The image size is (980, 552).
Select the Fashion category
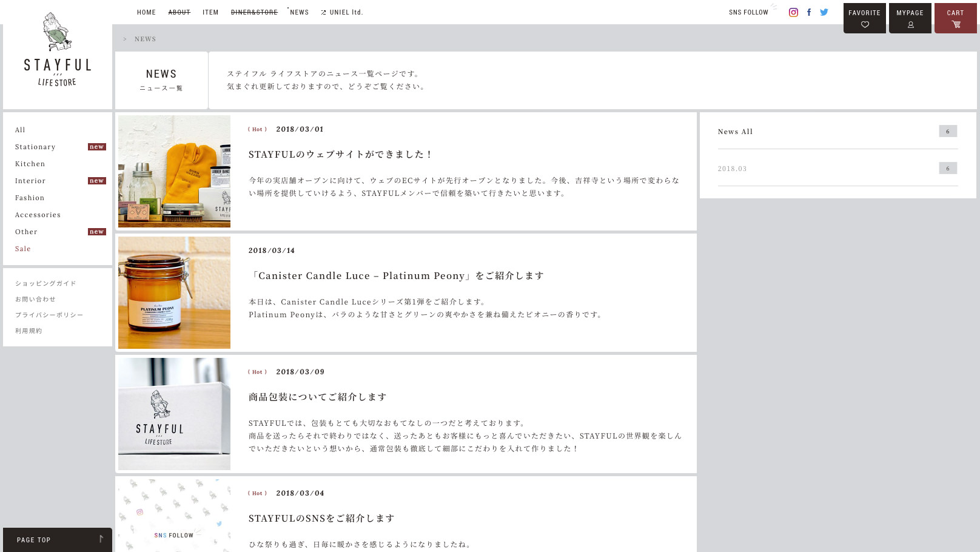(30, 198)
